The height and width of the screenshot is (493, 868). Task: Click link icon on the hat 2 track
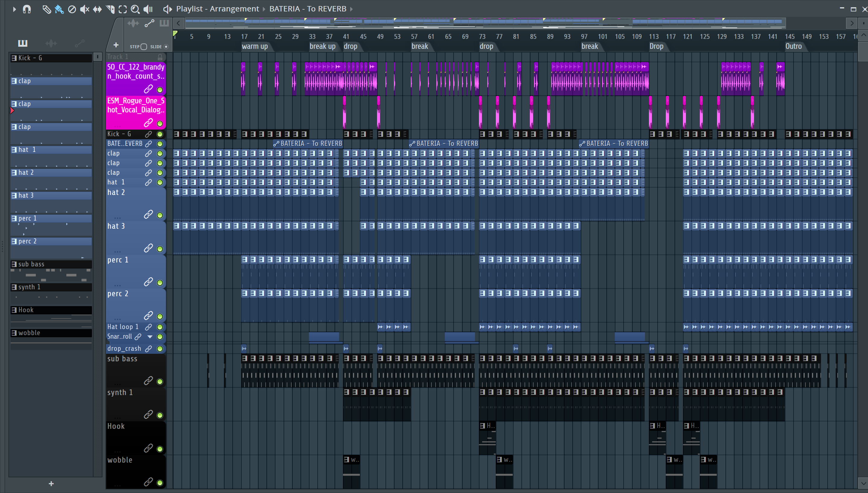click(x=148, y=214)
